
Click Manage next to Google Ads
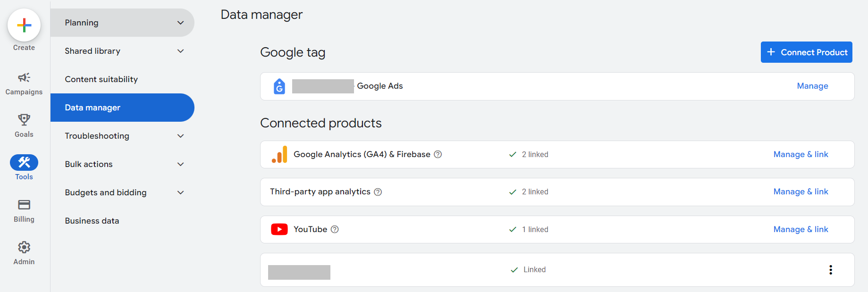click(812, 86)
